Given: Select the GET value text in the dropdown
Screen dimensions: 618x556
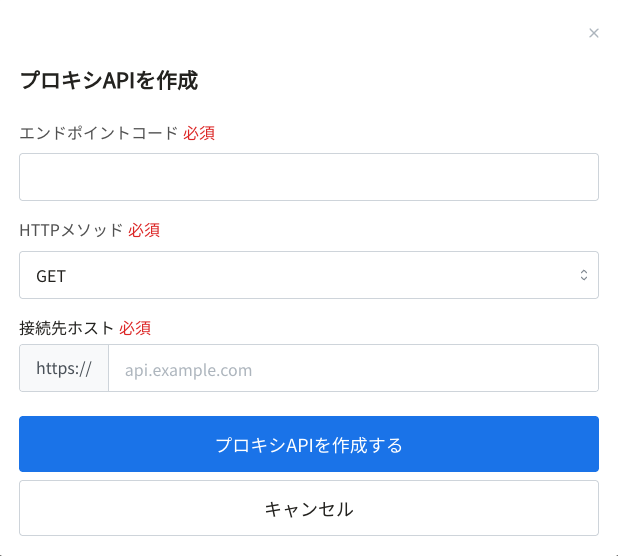Looking at the screenshot, I should [x=51, y=276].
